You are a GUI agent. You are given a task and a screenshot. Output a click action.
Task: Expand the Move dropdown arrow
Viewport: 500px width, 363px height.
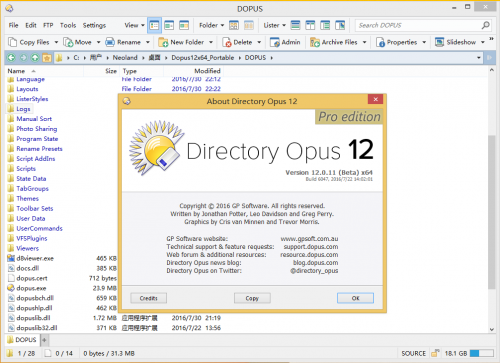click(98, 42)
